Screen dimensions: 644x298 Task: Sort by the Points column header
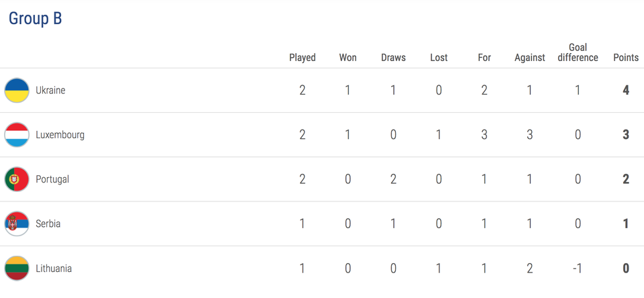coord(626,58)
